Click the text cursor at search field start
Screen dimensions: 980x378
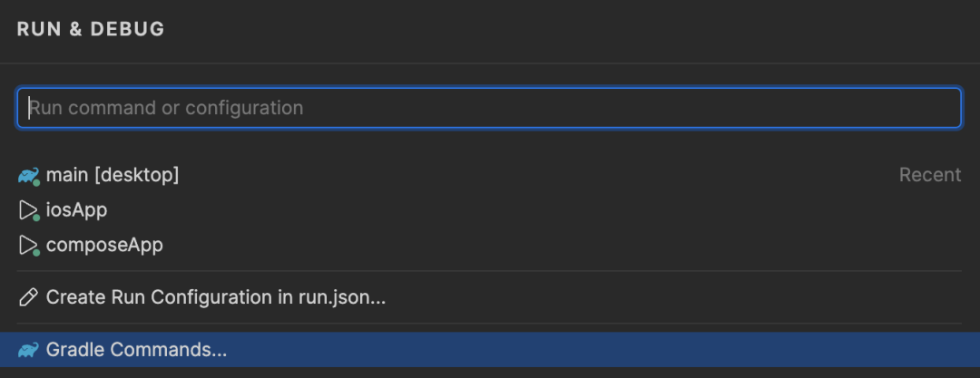[29, 108]
